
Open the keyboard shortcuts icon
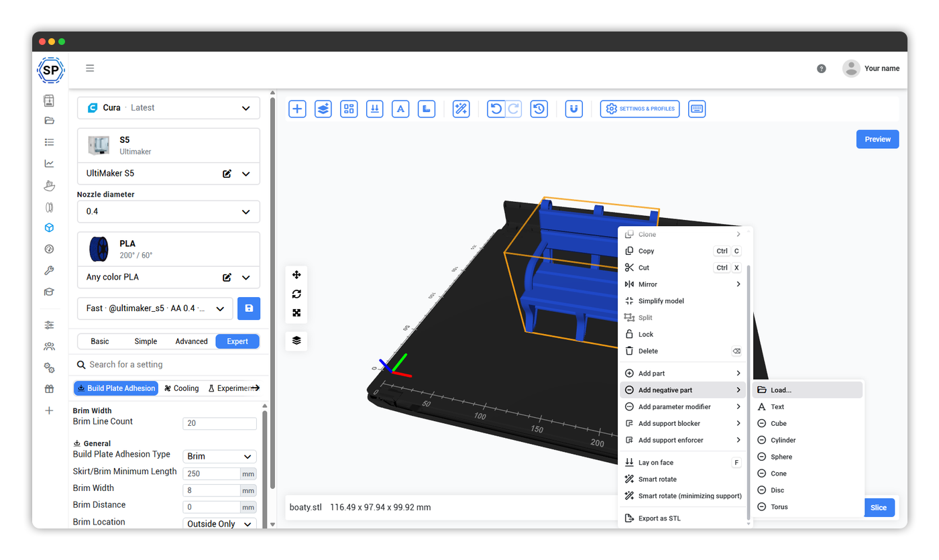click(697, 109)
